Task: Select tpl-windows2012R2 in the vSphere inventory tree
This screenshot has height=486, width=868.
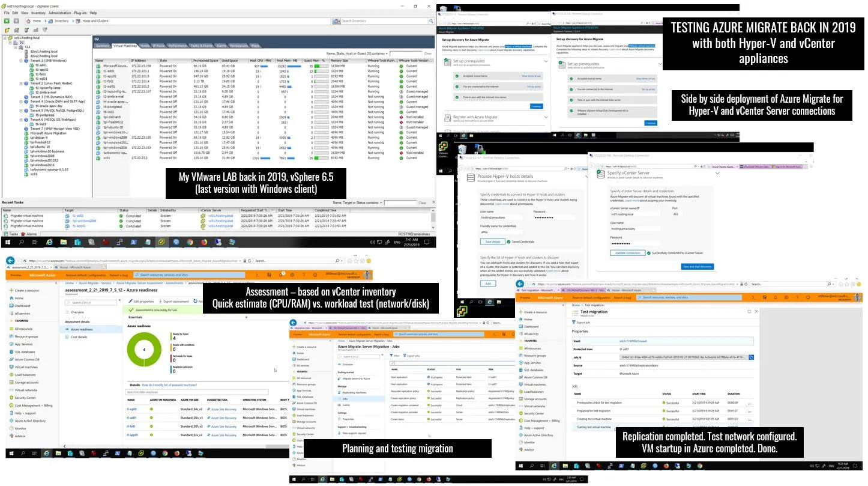Action: [x=45, y=160]
